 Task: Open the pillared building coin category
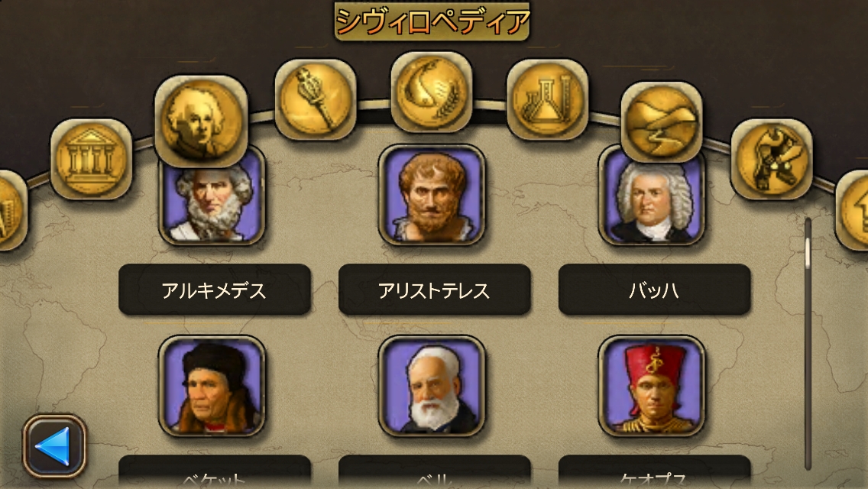92,159
